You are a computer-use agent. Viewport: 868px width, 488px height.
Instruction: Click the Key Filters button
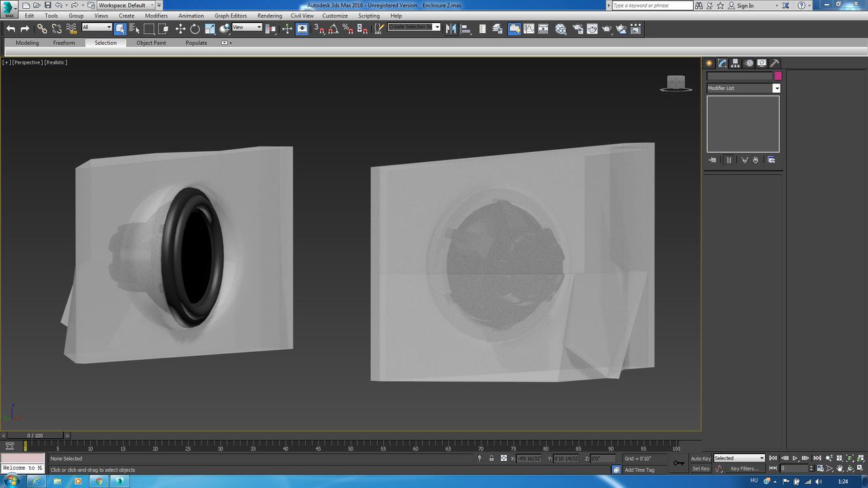click(744, 468)
